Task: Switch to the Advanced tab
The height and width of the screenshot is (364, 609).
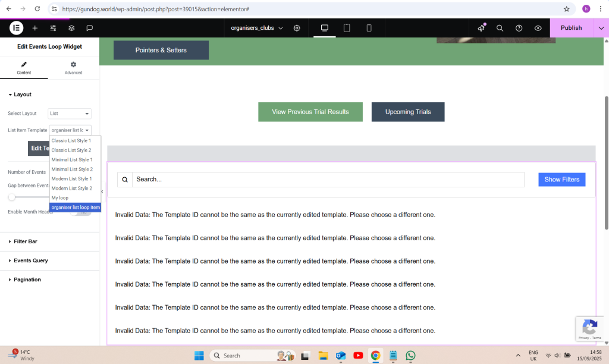Action: [x=73, y=68]
